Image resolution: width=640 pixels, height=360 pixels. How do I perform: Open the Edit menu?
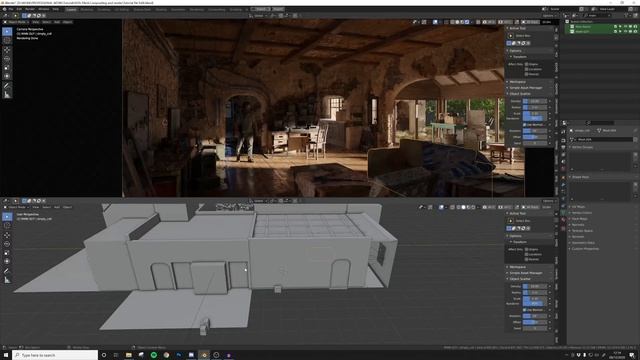(19, 9)
